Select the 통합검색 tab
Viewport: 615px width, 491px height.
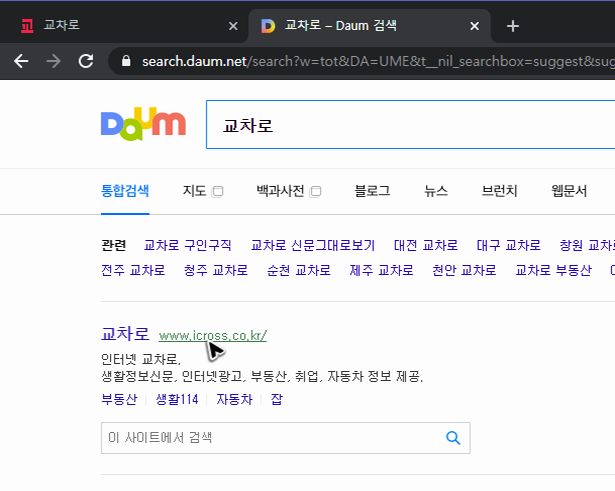tap(125, 191)
